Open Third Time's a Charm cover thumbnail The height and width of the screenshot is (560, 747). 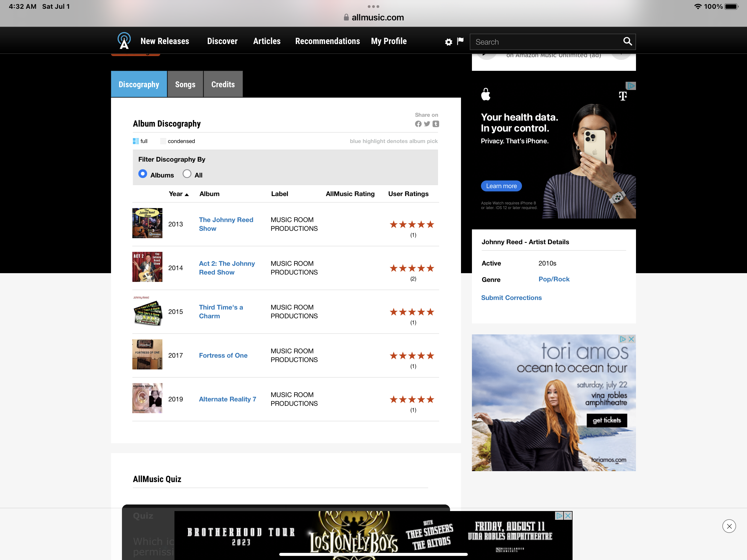pyautogui.click(x=147, y=311)
